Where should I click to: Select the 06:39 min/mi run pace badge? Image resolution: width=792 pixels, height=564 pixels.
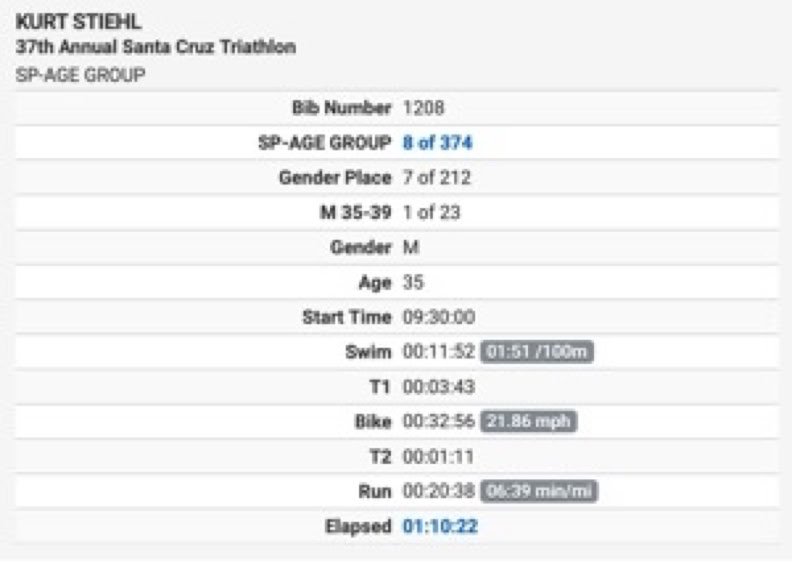pyautogui.click(x=539, y=491)
